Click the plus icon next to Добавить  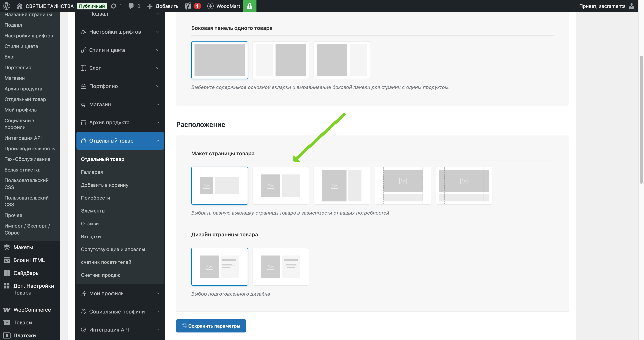[x=150, y=6]
